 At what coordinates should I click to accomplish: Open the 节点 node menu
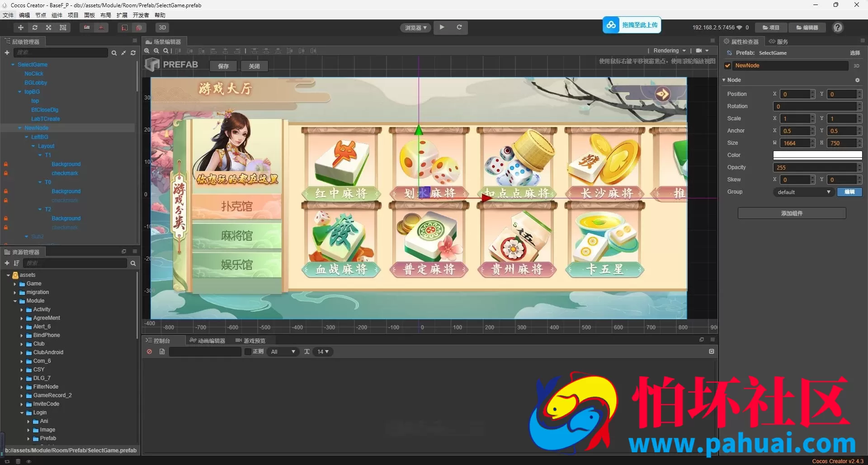click(41, 15)
